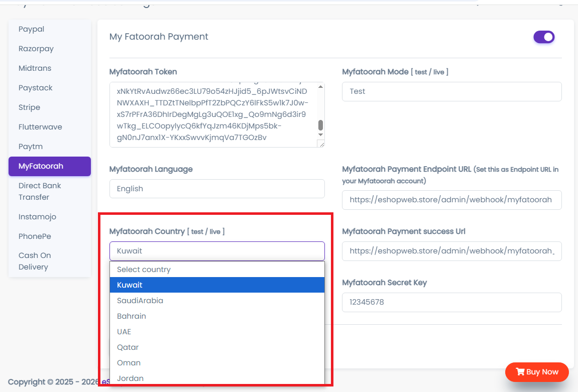578x392 pixels.
Task: Switch to the Razorpay tab
Action: coord(36,49)
